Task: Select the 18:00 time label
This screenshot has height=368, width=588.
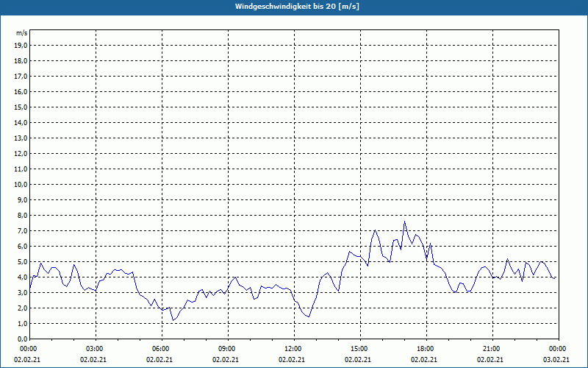Action: tap(424, 349)
